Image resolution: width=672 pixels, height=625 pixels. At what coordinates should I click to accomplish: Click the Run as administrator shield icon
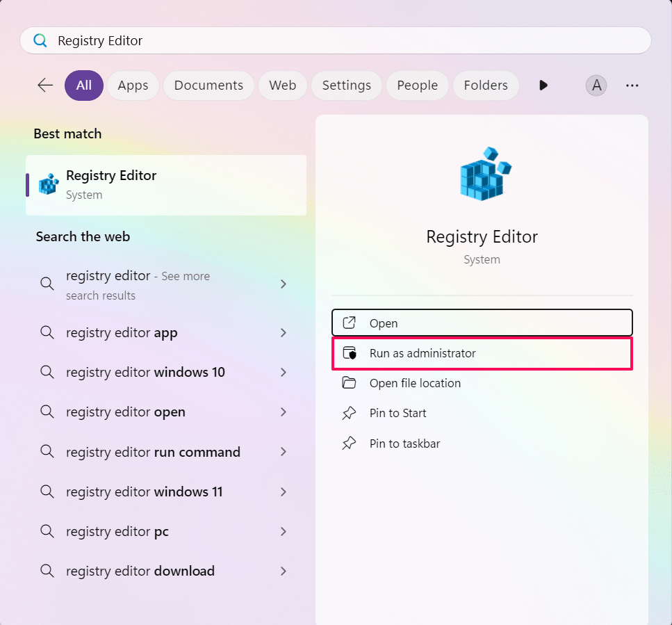[349, 353]
